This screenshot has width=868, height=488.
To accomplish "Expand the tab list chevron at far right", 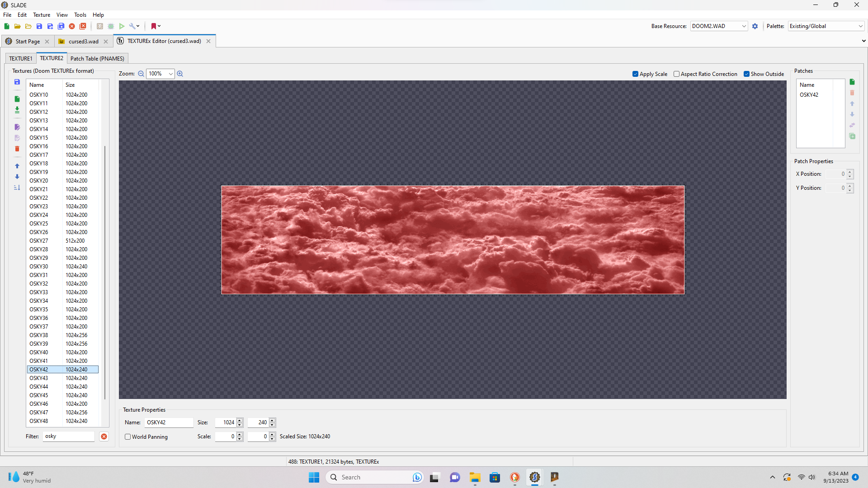I will [x=863, y=41].
